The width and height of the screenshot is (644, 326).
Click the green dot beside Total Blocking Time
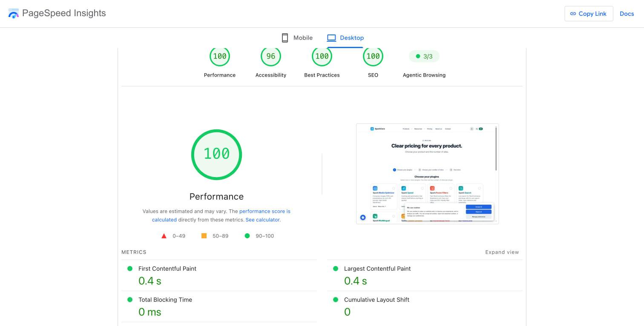click(130, 300)
